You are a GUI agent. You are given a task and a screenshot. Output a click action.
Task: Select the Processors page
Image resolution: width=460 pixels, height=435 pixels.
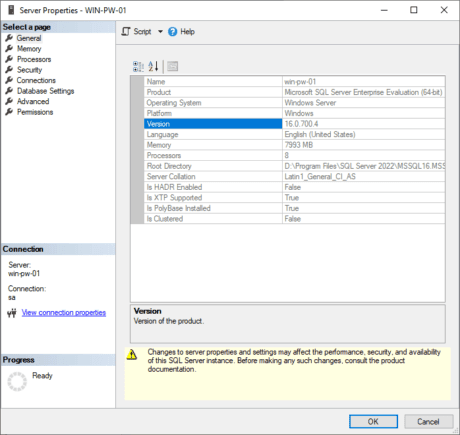[34, 59]
